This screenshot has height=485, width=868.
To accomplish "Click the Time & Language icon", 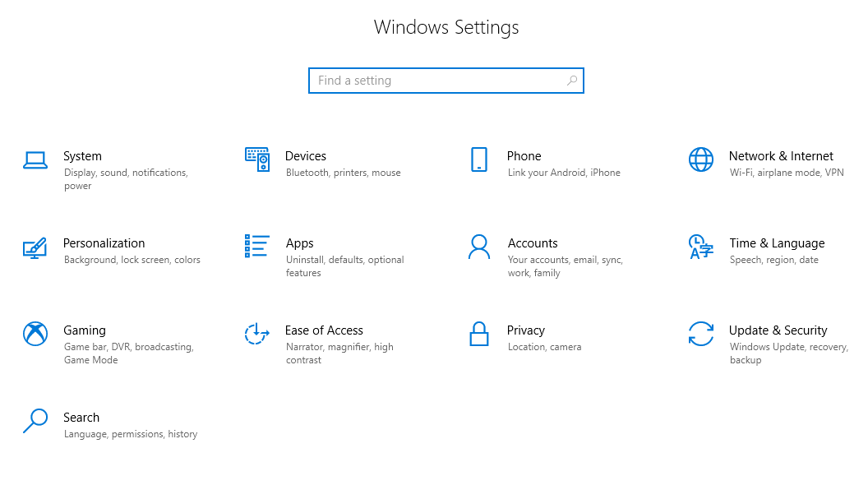I will [x=700, y=247].
